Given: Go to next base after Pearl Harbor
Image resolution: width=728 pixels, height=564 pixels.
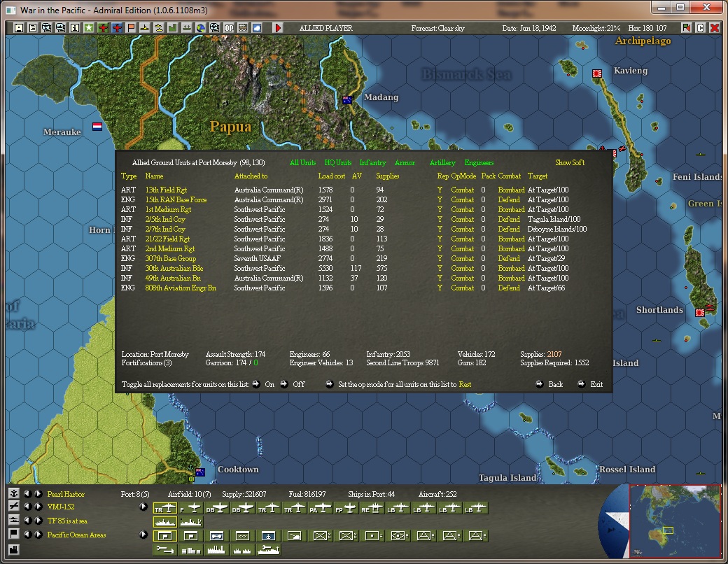Looking at the screenshot, I should coord(38,494).
